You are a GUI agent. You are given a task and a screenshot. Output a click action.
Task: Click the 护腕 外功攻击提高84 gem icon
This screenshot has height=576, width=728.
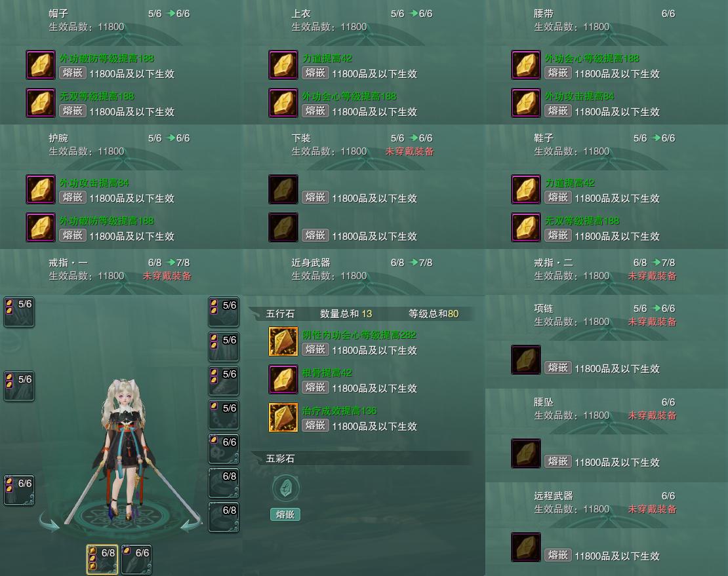41,189
